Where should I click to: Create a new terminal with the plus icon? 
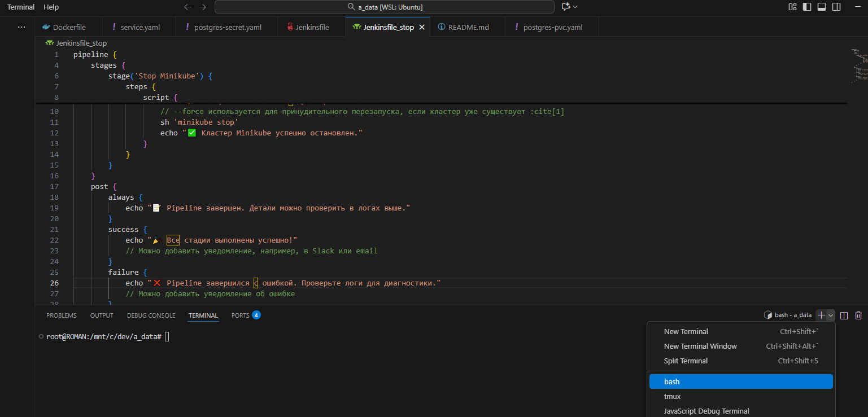[820, 315]
